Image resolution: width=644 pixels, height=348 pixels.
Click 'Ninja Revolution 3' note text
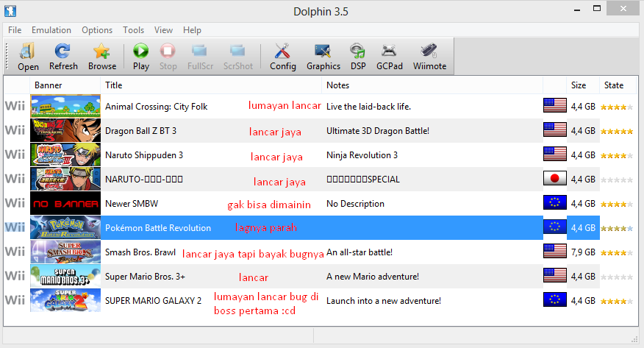pyautogui.click(x=362, y=155)
